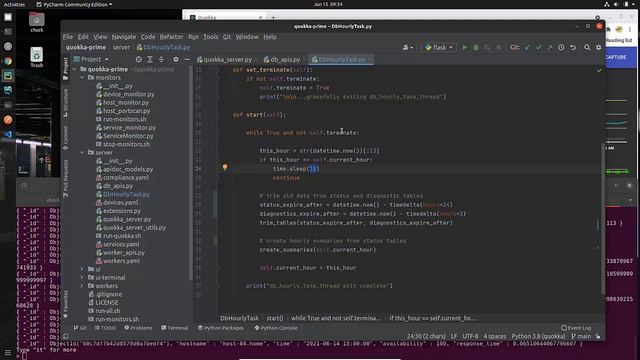Open the Tools menu

pyautogui.click(x=211, y=37)
